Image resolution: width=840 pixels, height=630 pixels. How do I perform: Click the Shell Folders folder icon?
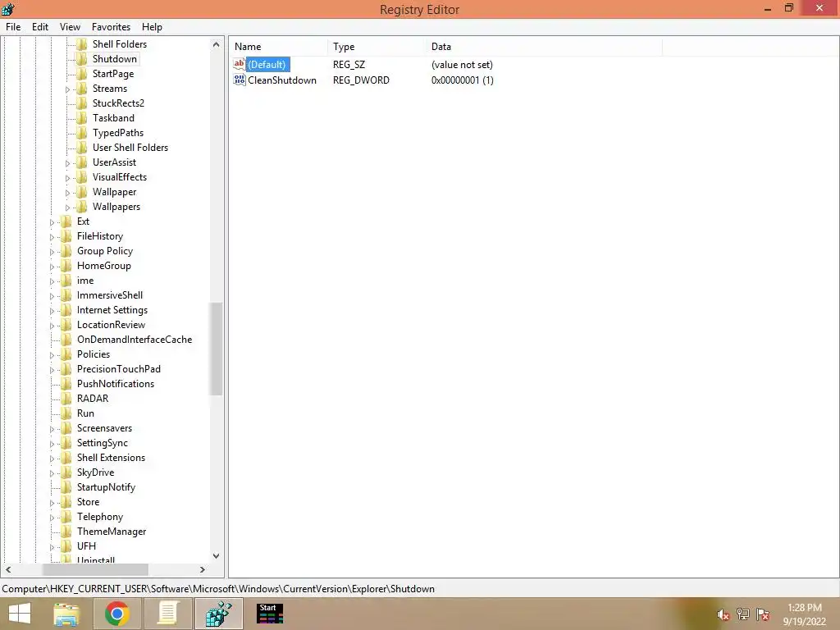(81, 44)
